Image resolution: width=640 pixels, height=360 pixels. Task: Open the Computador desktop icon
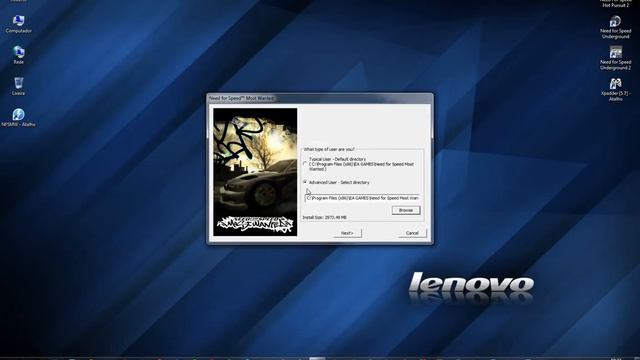[18, 24]
